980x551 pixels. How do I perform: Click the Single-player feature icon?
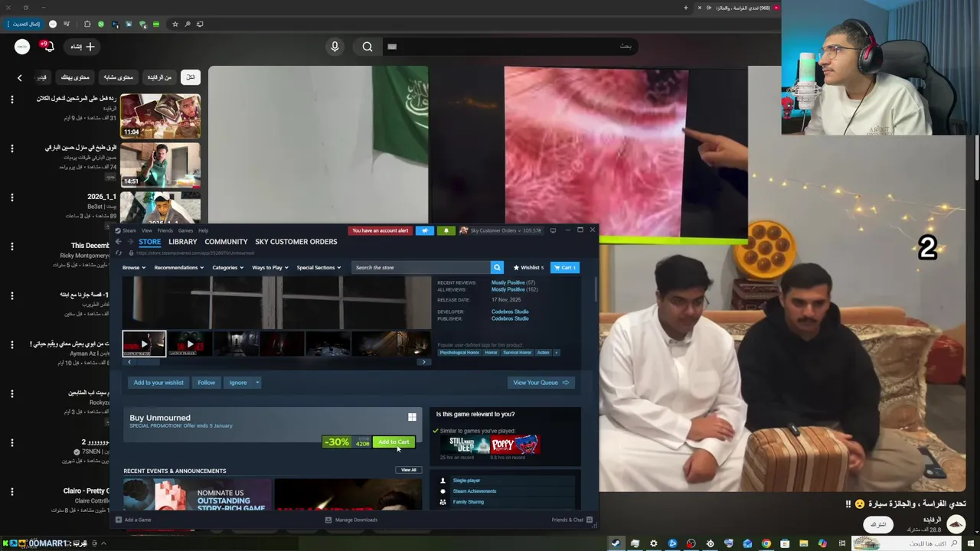click(443, 481)
